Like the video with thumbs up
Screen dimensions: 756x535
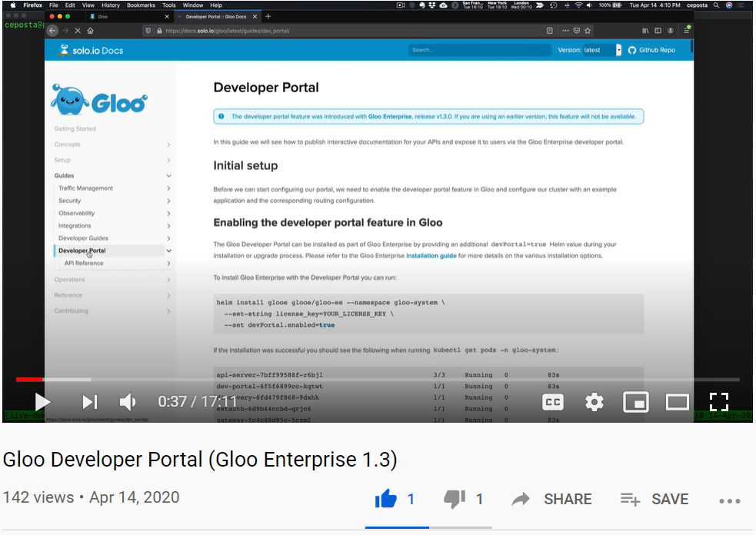[x=386, y=499]
